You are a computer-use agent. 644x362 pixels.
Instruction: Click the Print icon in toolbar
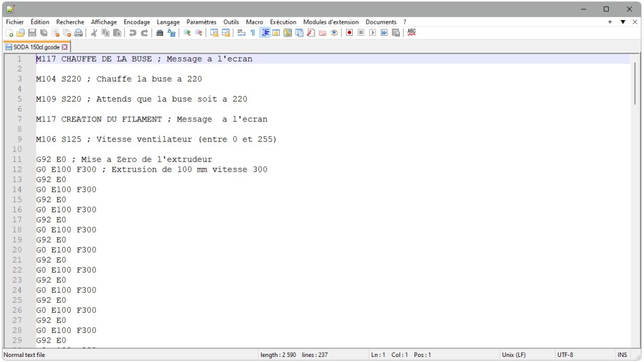coord(79,33)
